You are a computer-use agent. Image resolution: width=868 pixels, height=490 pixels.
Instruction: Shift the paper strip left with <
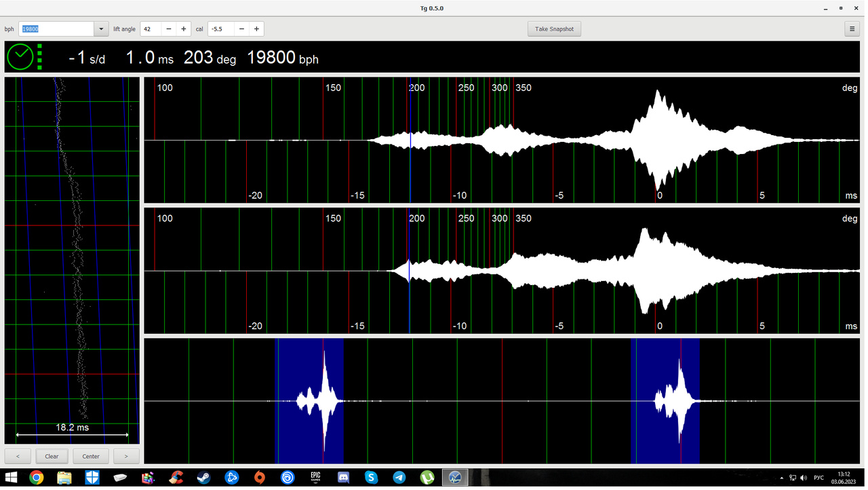point(18,456)
